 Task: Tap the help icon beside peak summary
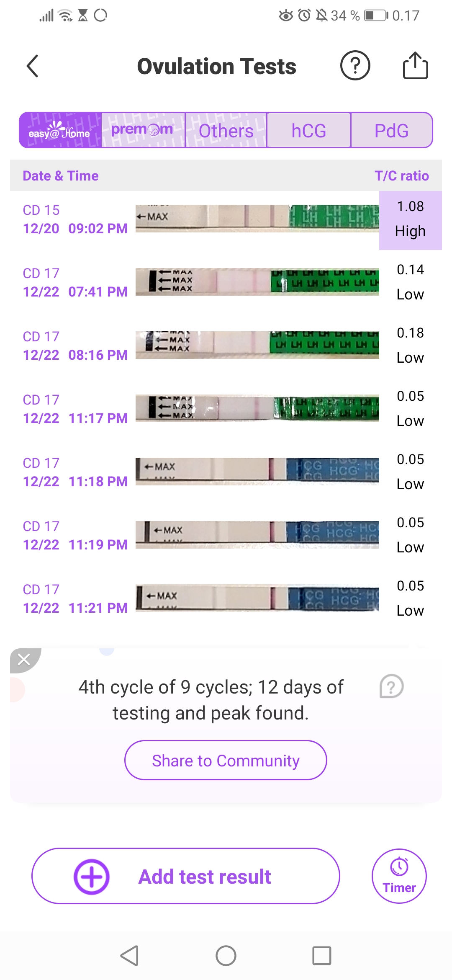(x=391, y=686)
